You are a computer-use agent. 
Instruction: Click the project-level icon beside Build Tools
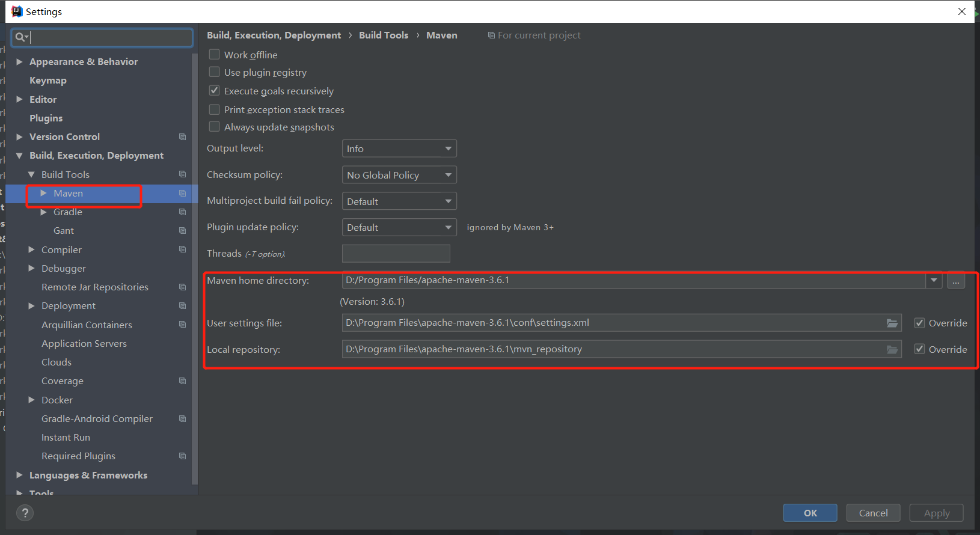[183, 174]
